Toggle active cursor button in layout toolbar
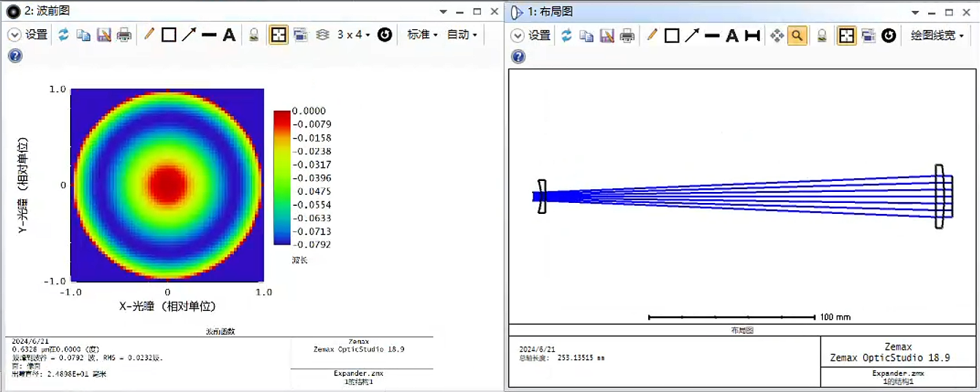The width and height of the screenshot is (980, 392). coord(846,35)
